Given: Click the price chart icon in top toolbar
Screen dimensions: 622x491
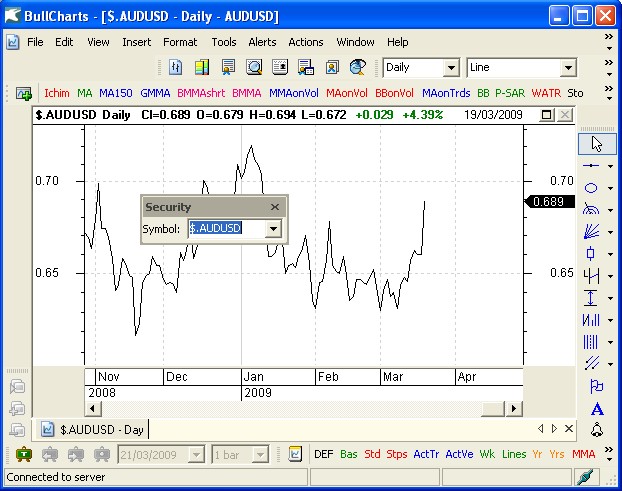Looking at the screenshot, I should click(x=175, y=67).
